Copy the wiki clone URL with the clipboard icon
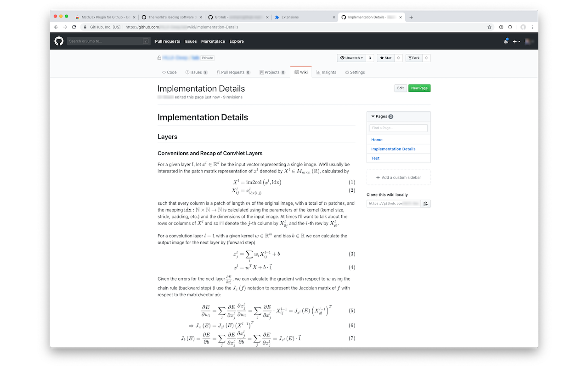This screenshot has width=588, height=368. tap(426, 203)
